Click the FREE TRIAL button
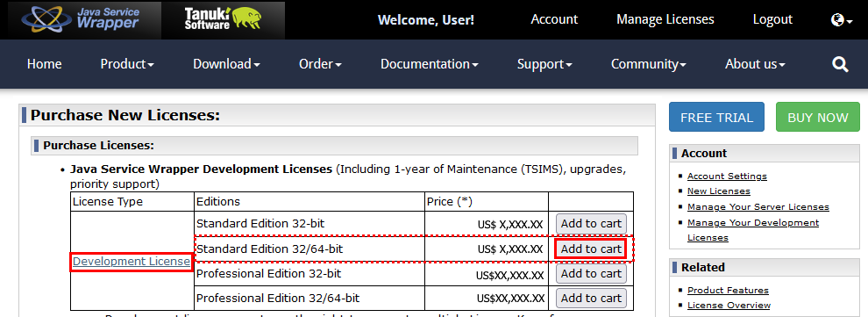 click(716, 117)
